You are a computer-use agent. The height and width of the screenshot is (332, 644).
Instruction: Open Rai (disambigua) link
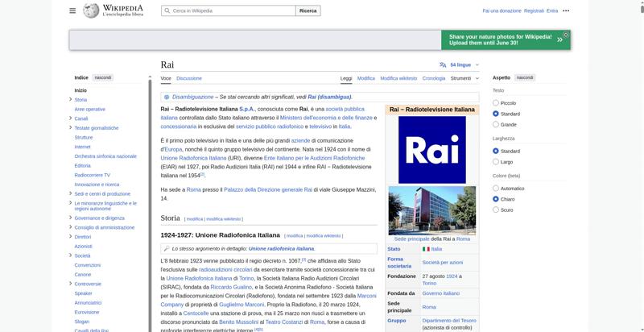329,97
